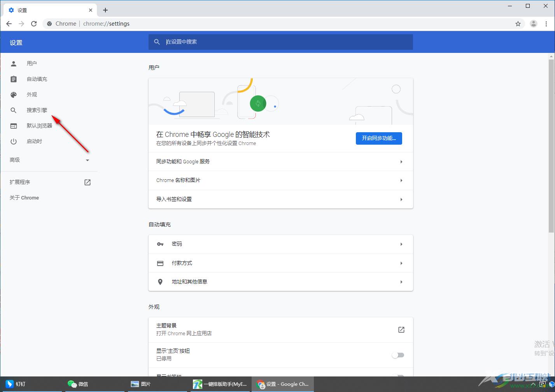Click the 自动填充 clipboard icon in sidebar
Screen dimensions: 555x392
14,79
